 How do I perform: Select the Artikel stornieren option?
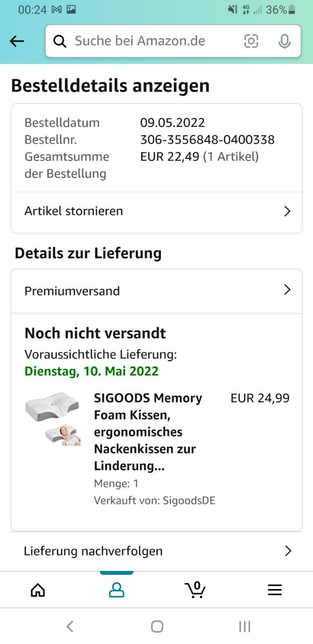point(74,211)
